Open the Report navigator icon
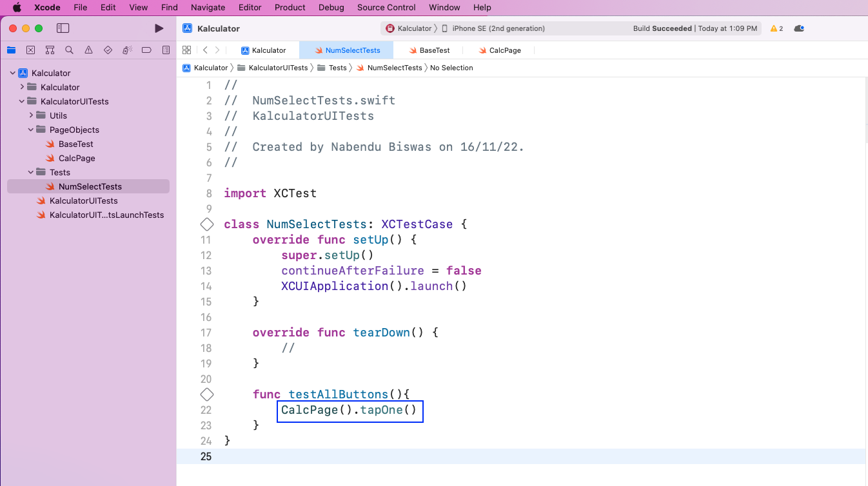868x486 pixels. [x=166, y=50]
